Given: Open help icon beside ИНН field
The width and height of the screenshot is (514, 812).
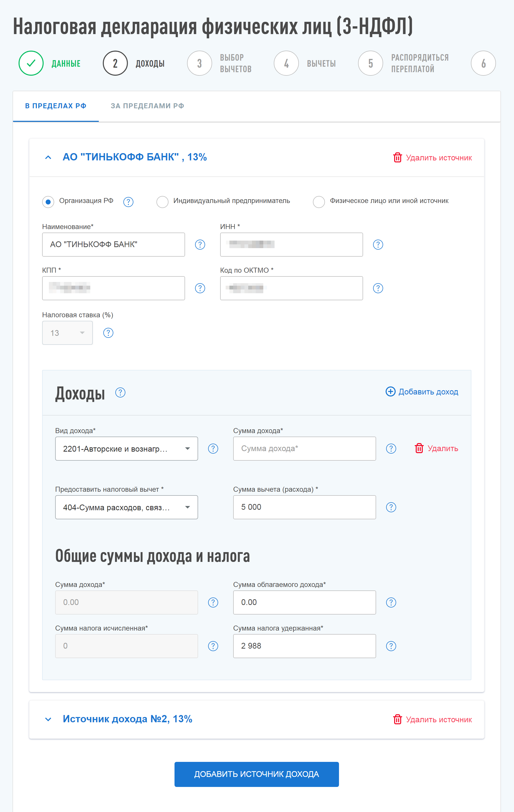Looking at the screenshot, I should tap(378, 244).
